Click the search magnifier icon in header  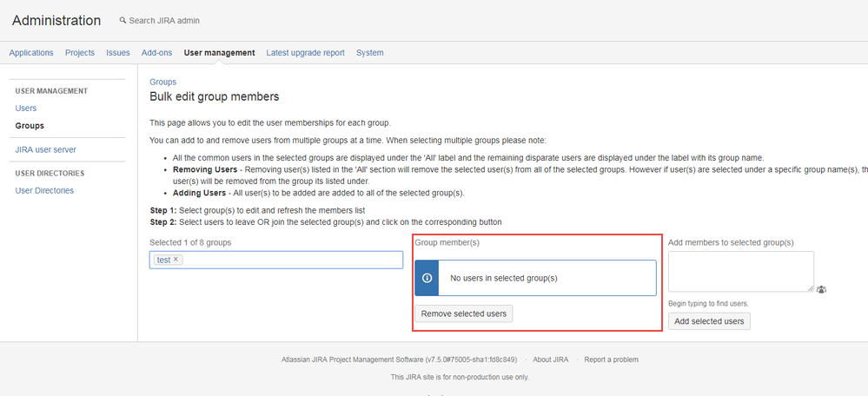click(x=123, y=21)
